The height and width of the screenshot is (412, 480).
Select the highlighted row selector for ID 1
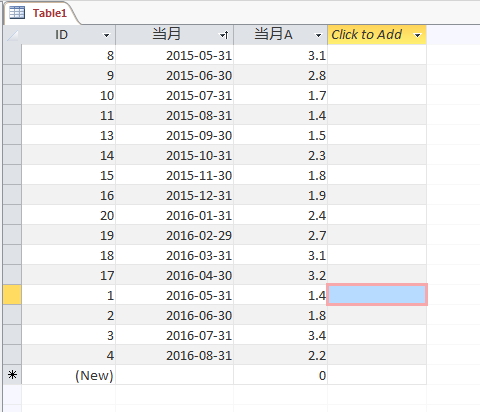click(12, 295)
